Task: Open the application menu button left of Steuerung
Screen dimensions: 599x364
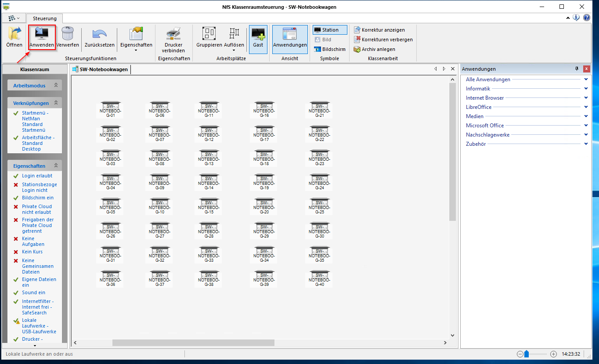Action: coord(14,18)
